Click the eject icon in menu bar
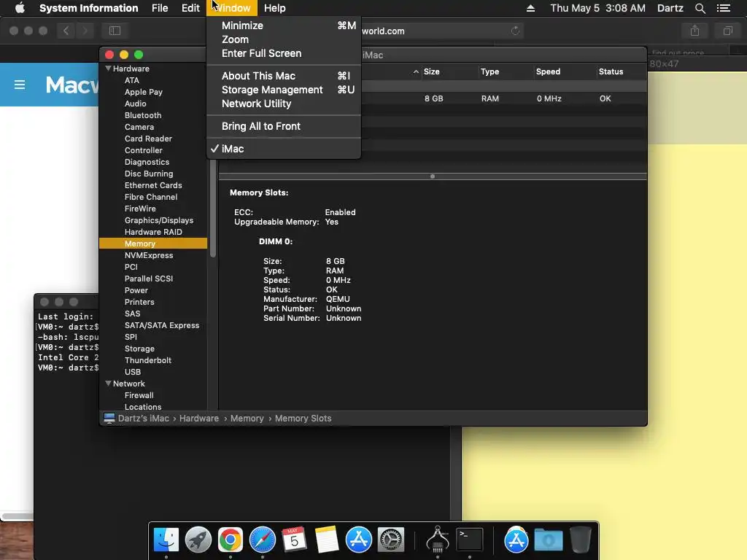The height and width of the screenshot is (560, 747). 530,8
